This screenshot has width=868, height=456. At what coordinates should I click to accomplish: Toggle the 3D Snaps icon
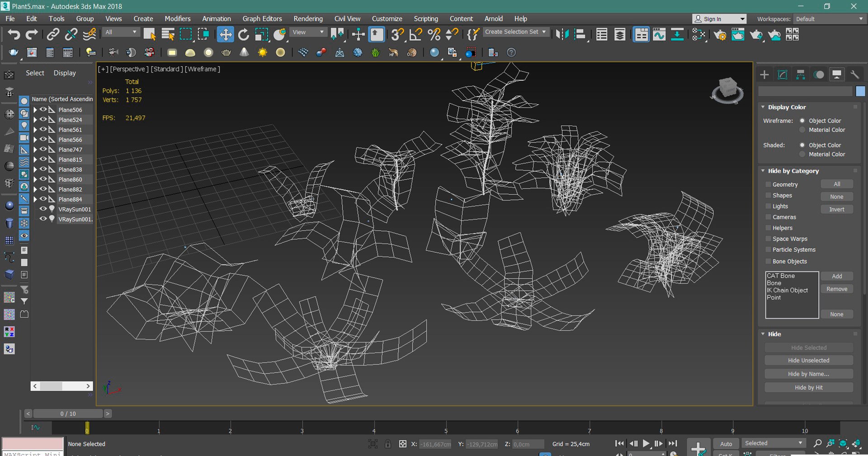tap(397, 34)
